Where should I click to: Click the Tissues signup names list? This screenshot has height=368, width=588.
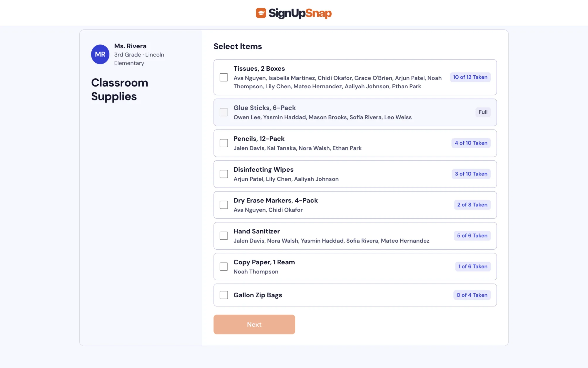click(338, 82)
